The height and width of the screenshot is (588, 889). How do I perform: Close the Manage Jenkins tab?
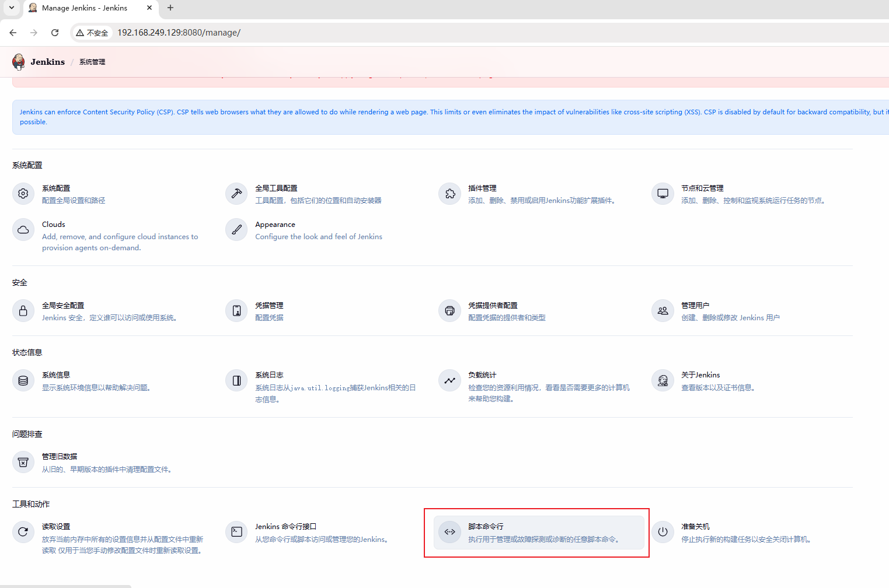tap(149, 8)
